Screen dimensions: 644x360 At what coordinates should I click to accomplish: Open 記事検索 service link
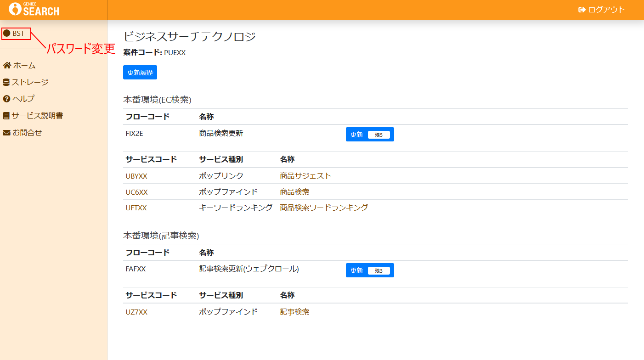pos(294,312)
